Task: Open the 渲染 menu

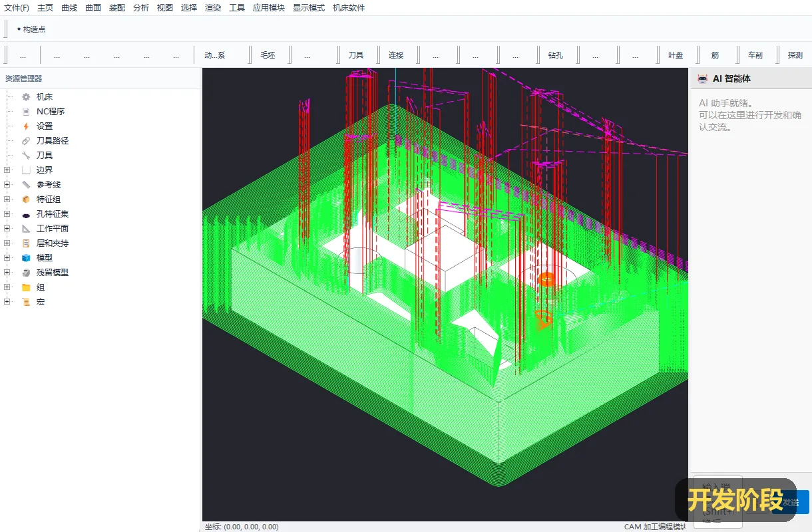Action: tap(213, 8)
